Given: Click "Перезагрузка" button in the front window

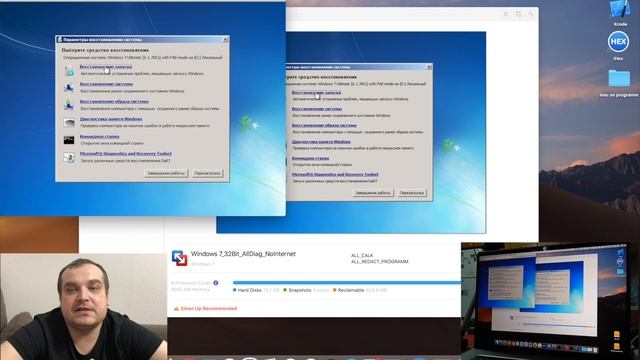Looking at the screenshot, I should click(207, 173).
